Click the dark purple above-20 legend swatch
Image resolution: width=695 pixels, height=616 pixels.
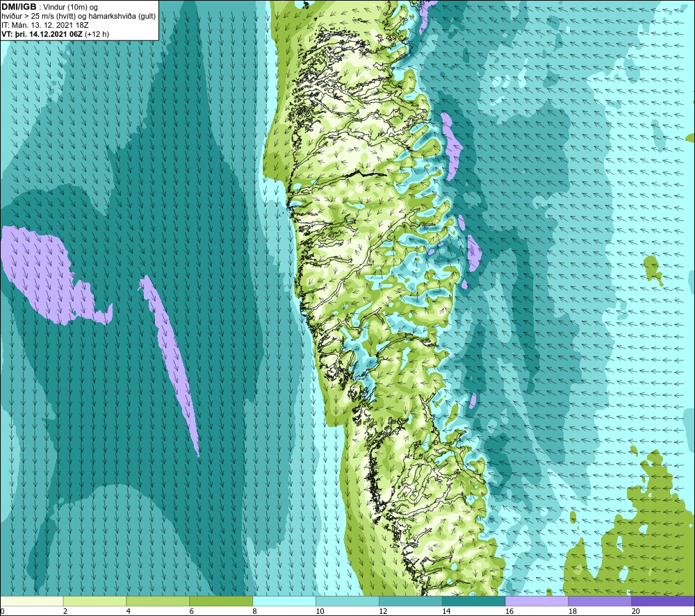pos(662,601)
